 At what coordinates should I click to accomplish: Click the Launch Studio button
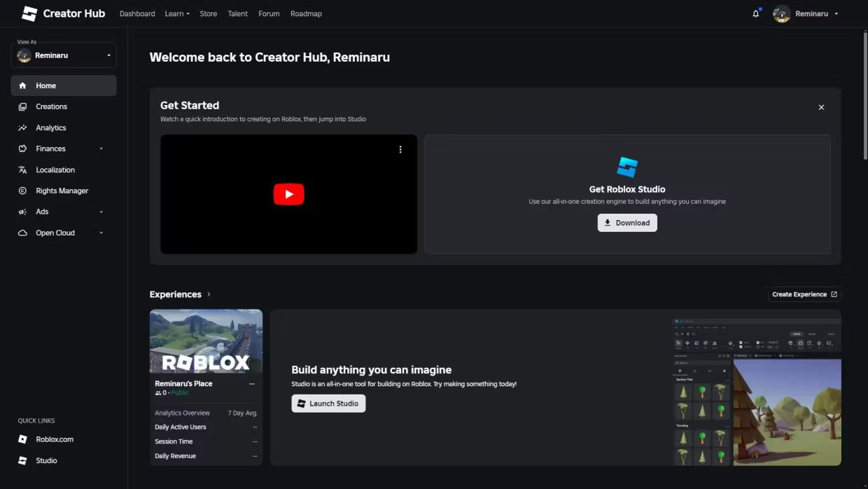pyautogui.click(x=328, y=404)
